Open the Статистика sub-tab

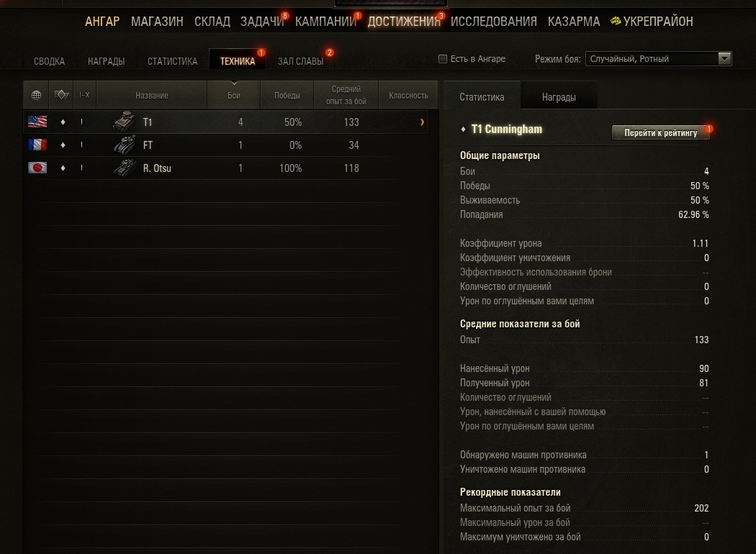[x=172, y=61]
